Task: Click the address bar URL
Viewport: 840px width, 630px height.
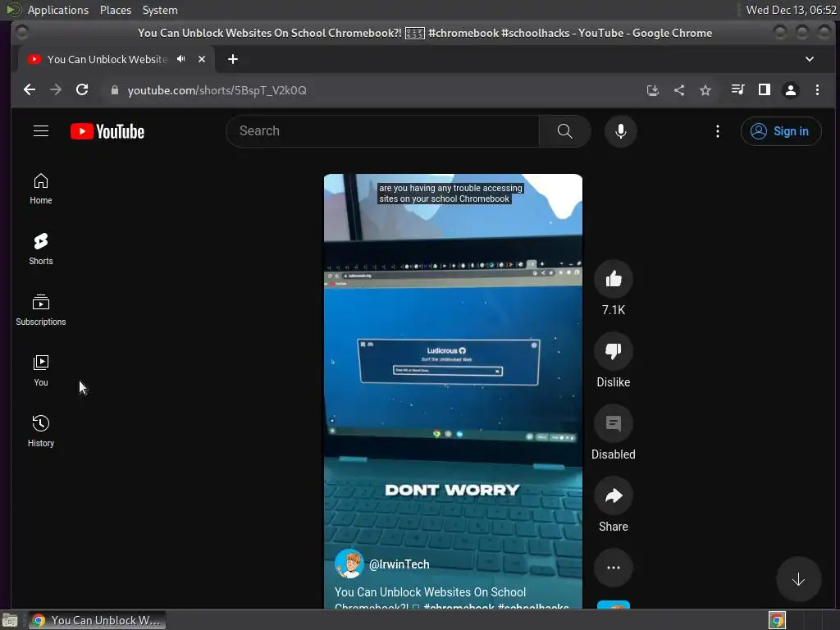Action: [217, 90]
